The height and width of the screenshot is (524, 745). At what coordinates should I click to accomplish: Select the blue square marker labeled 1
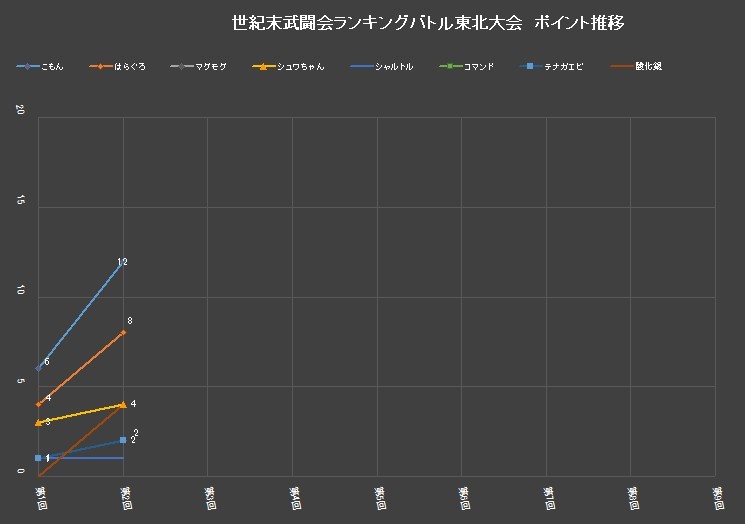[38, 458]
